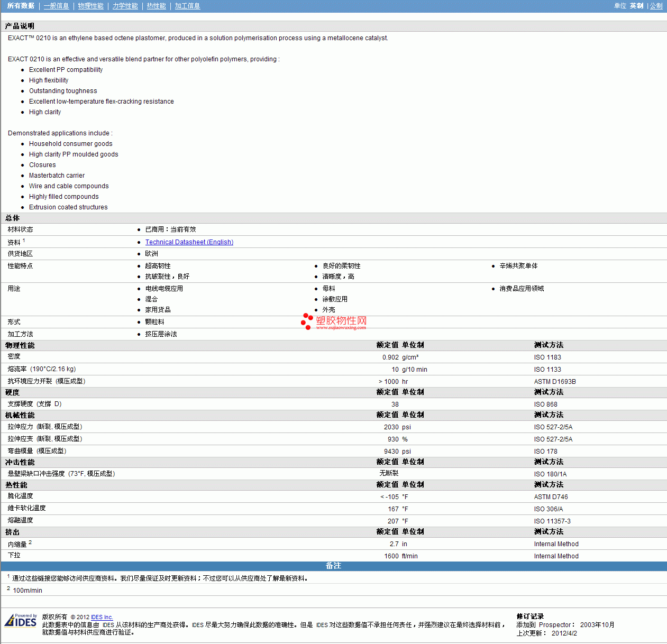Open the 加工信息 tab

[187, 6]
